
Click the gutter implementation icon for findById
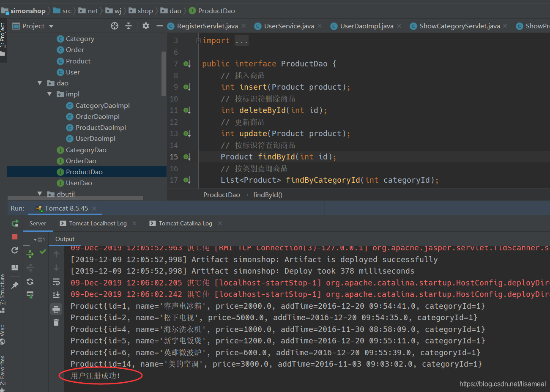pos(187,157)
